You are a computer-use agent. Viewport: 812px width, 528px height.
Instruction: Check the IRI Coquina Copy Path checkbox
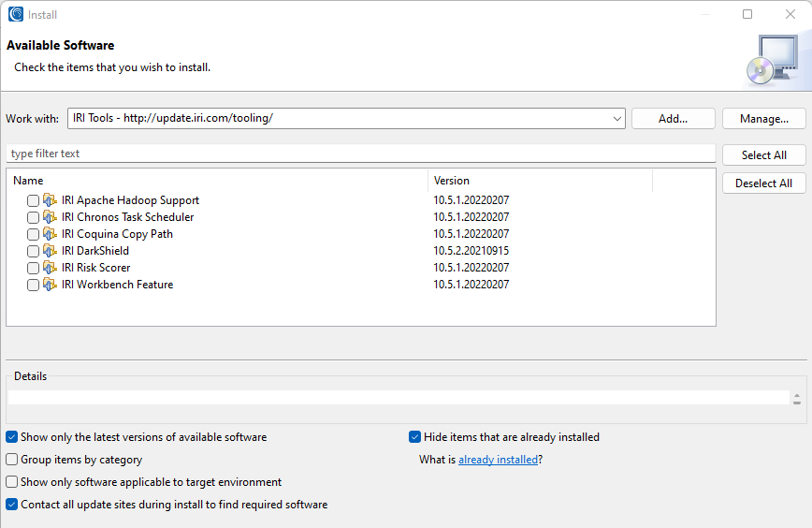(33, 234)
